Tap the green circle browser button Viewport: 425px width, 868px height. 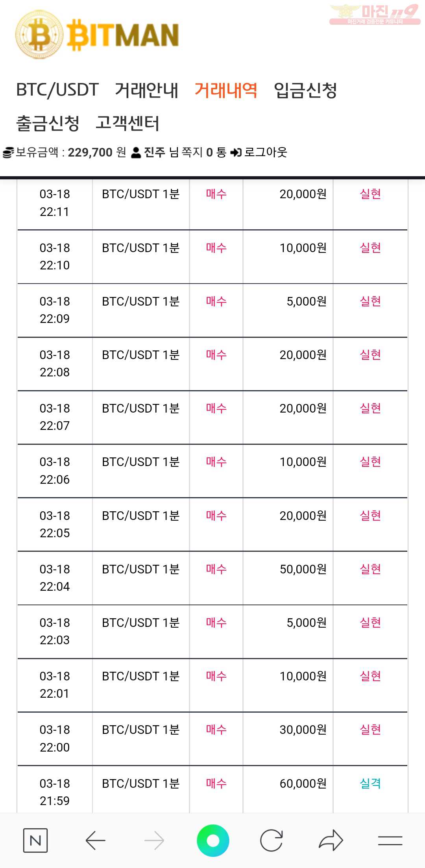[213, 840]
